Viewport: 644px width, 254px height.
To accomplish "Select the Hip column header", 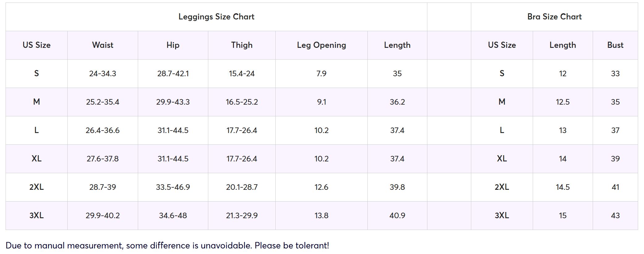I will click(173, 45).
